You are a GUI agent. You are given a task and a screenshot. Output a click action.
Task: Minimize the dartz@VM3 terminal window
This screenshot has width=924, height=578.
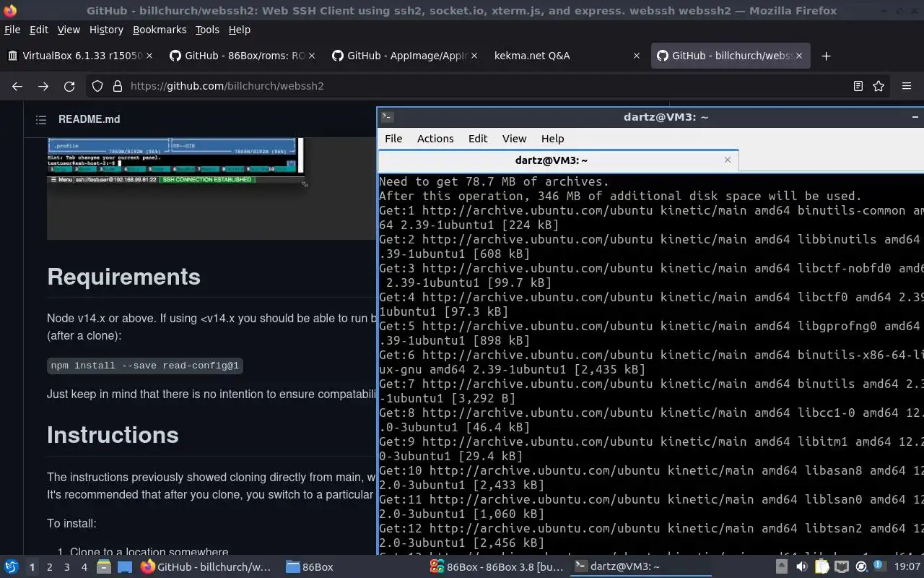coord(915,117)
